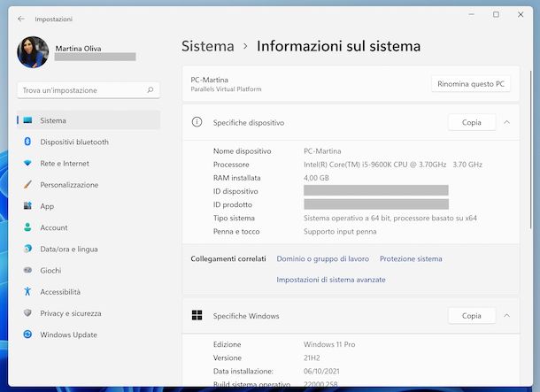The image size is (540, 392).
Task: Click the Bluetooth icon in sidebar
Action: click(27, 142)
